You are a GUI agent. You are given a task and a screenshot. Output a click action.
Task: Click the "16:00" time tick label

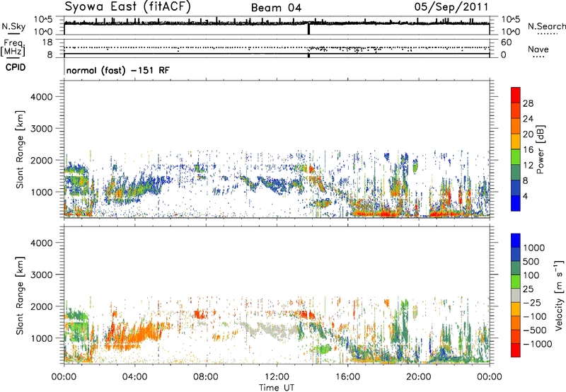click(347, 377)
